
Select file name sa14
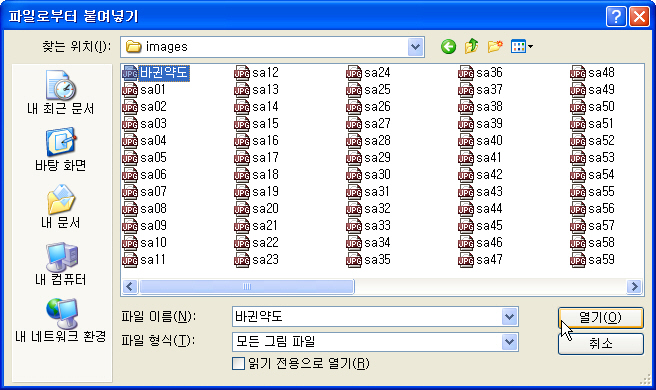coord(265,107)
